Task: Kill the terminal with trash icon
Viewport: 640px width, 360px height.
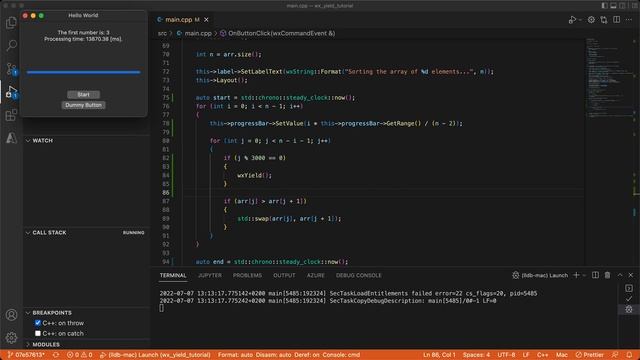Action: [607, 276]
